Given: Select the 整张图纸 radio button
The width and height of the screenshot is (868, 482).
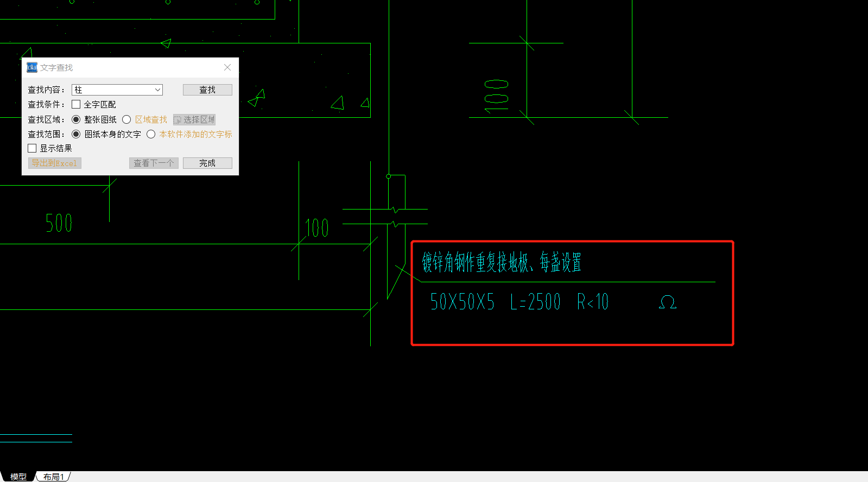Looking at the screenshot, I should 76,119.
